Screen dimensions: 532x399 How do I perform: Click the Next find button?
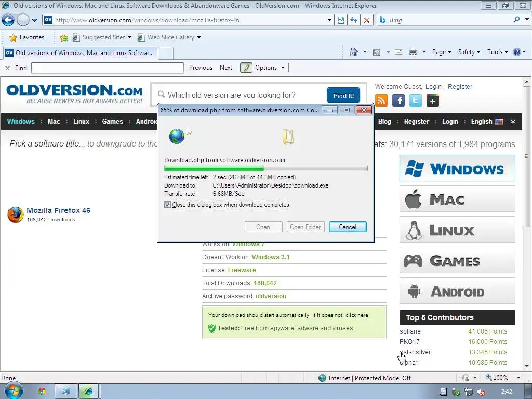[x=226, y=68]
